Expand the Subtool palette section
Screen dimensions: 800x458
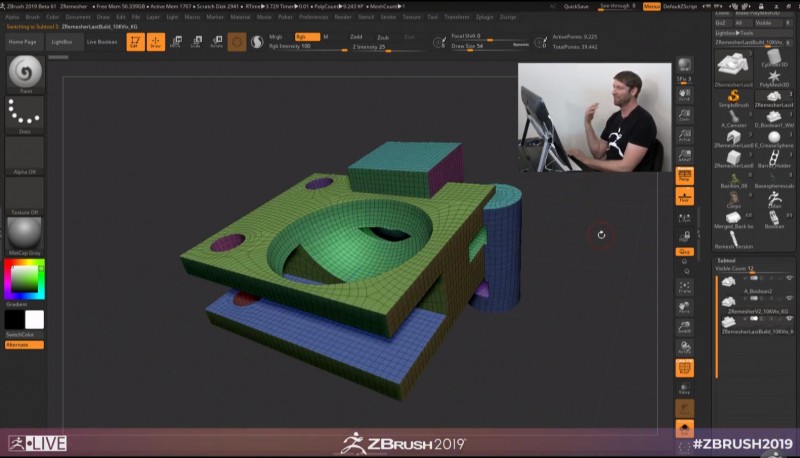pyautogui.click(x=728, y=260)
